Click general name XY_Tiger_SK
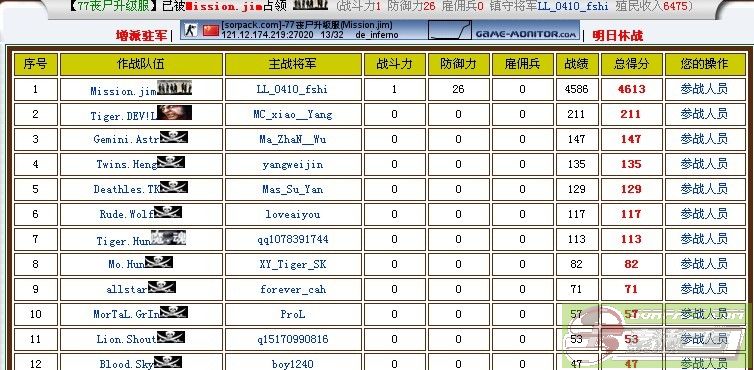 (x=292, y=265)
